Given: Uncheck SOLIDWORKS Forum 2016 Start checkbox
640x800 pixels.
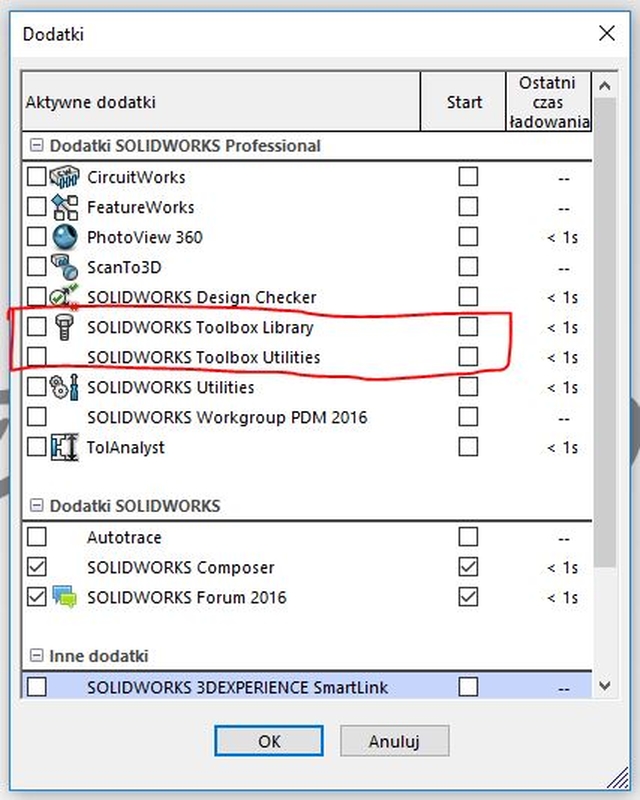Looking at the screenshot, I should (468, 597).
